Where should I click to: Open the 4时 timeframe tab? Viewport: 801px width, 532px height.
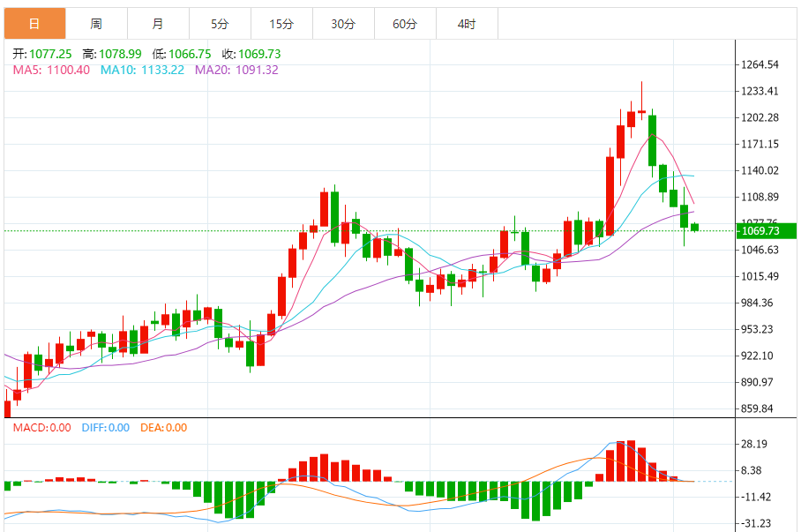467,24
